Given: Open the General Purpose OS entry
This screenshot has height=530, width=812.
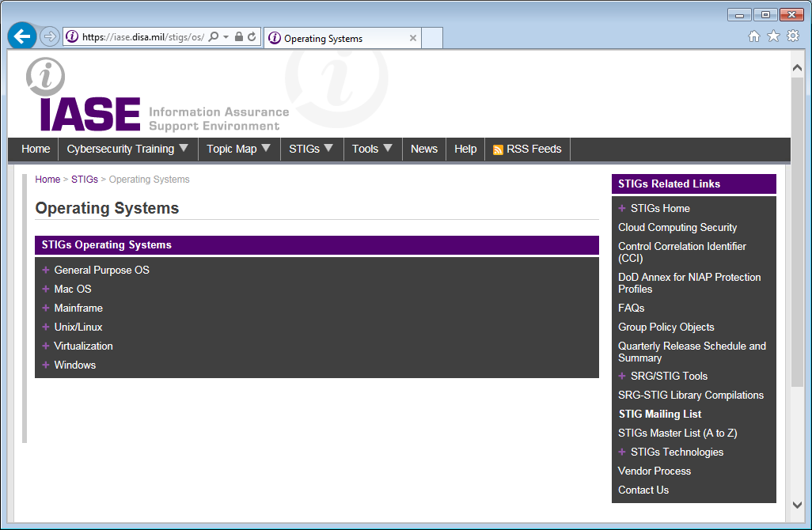Looking at the screenshot, I should [101, 271].
